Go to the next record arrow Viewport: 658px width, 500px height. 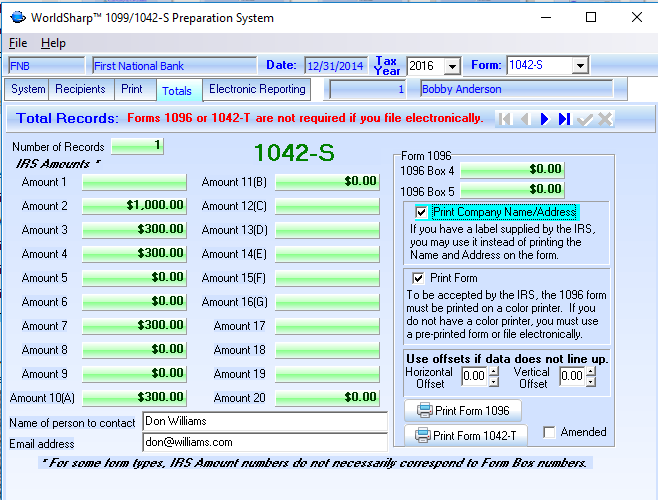click(x=545, y=119)
